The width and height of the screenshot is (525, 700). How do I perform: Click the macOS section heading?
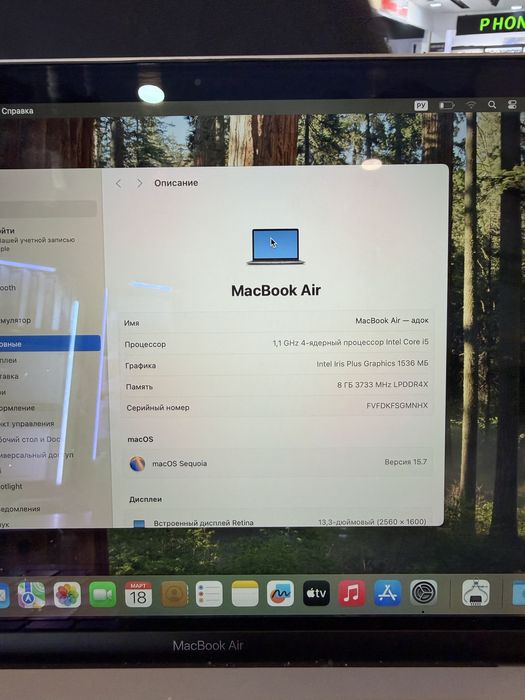(140, 439)
